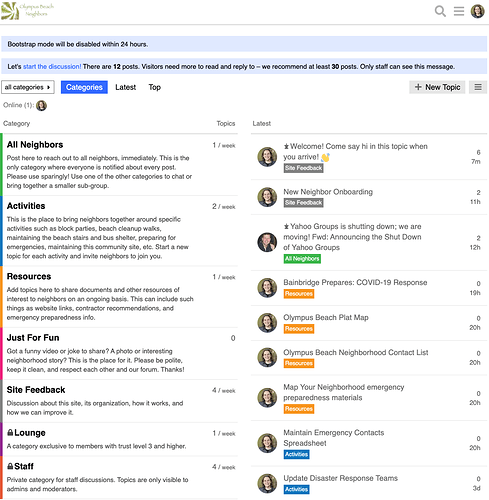Click poster avatar on Neighborhood Contact List topic
Screen dimensions: 489x500
(267, 358)
